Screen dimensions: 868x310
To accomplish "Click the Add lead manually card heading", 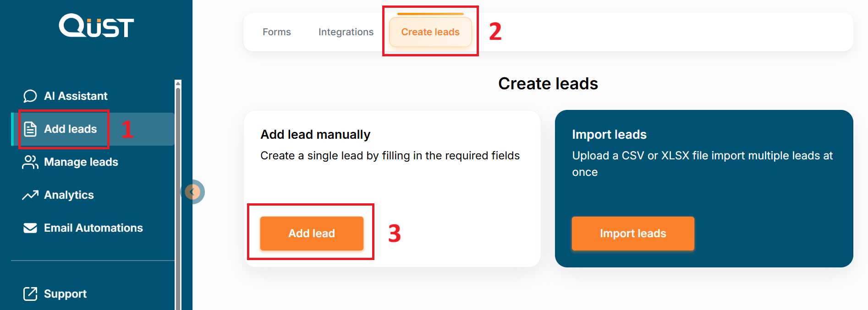I will tap(315, 135).
